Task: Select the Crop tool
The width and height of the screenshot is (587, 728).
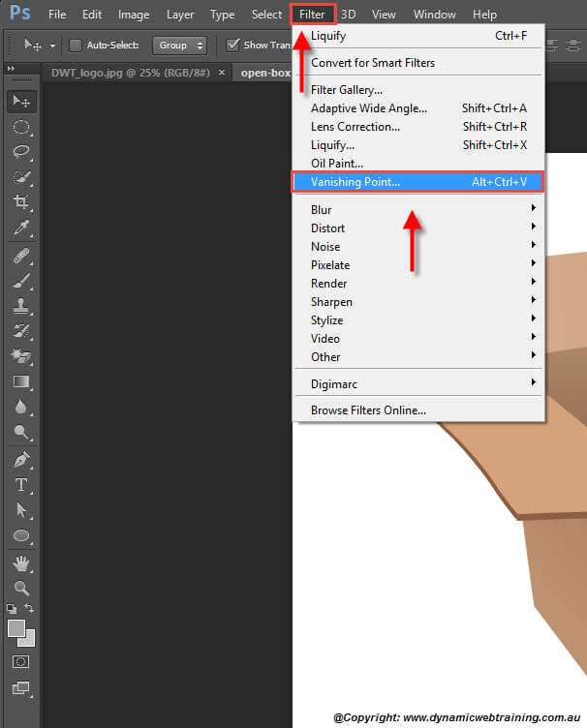Action: (x=21, y=202)
